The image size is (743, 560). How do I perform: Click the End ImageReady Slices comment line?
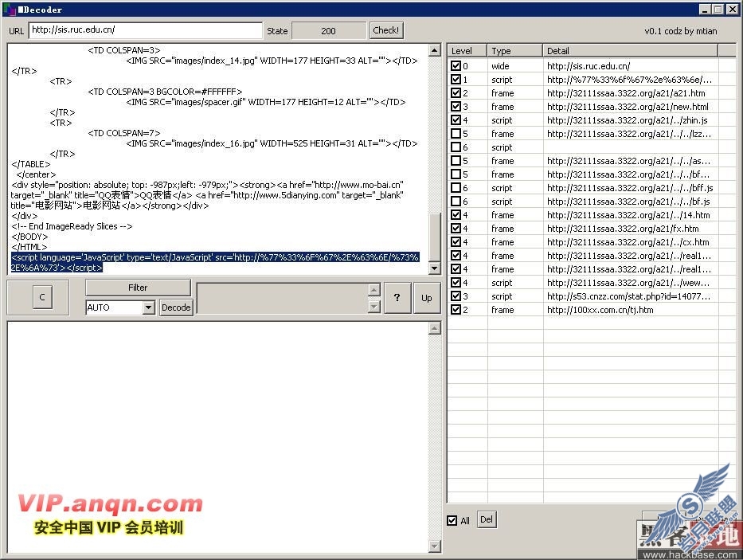[x=72, y=226]
